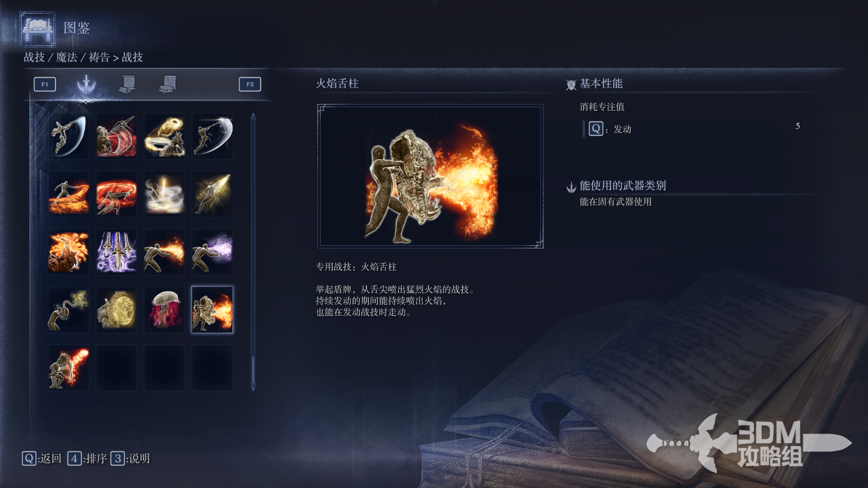Screen dimensions: 868x488
Task: Select the jellyfish shield skill icon
Action: (x=165, y=310)
